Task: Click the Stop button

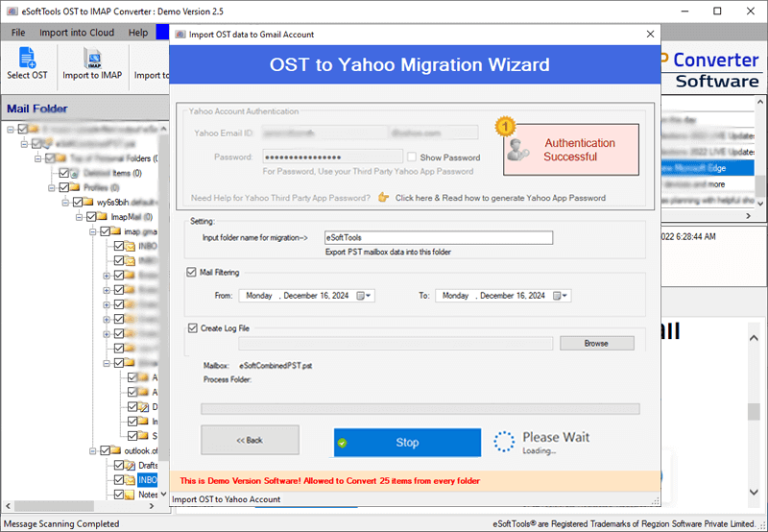Action: pyautogui.click(x=407, y=443)
